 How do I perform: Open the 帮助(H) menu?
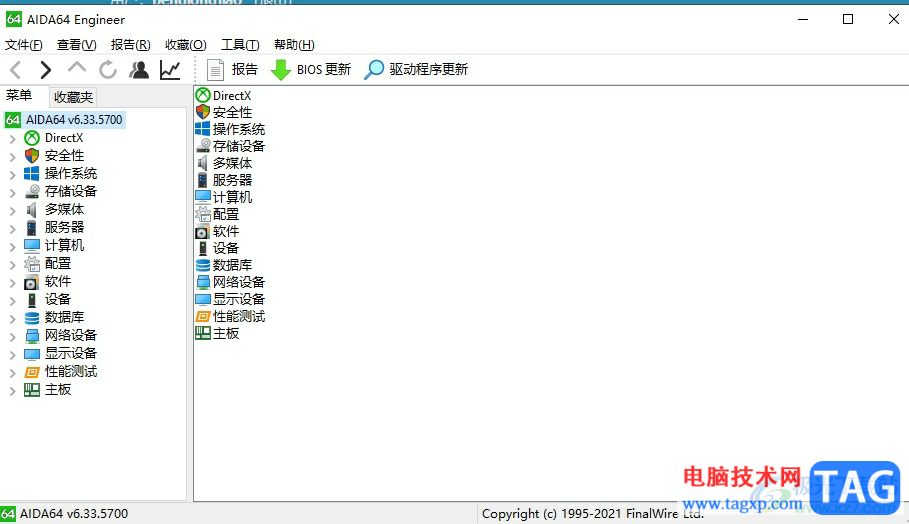tap(294, 45)
